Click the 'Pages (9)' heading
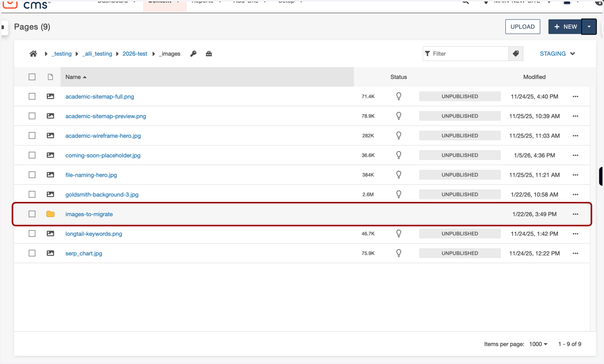The width and height of the screenshot is (604, 364). 32,27
